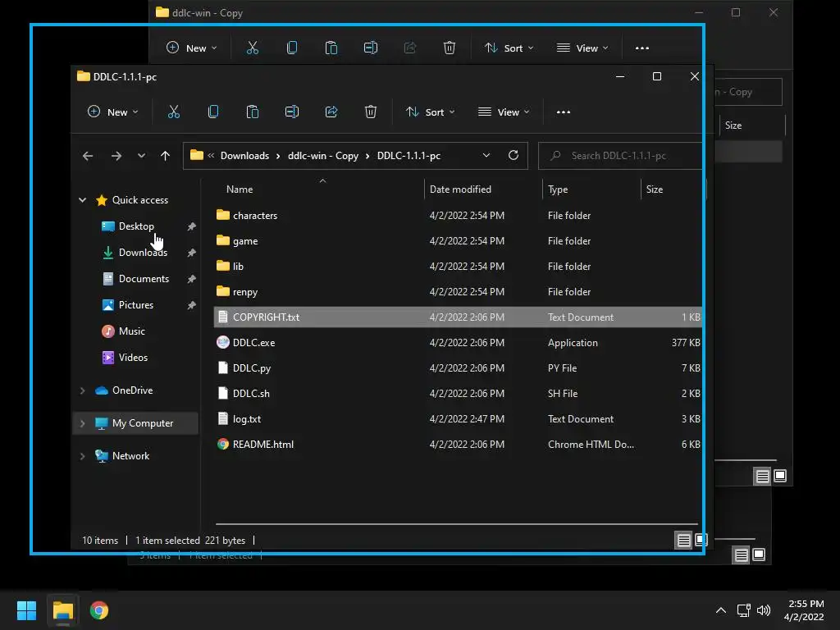
Task: Open Windows Start menu
Action: (26, 610)
